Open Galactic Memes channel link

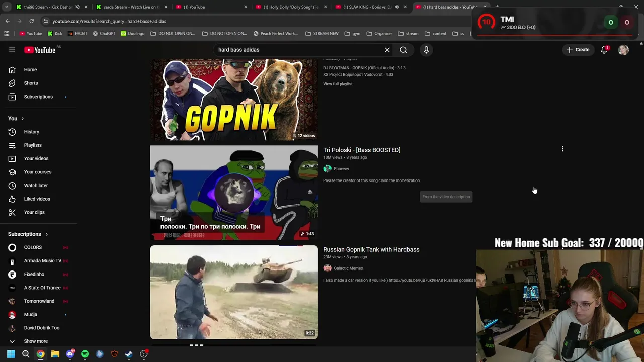coord(348,268)
